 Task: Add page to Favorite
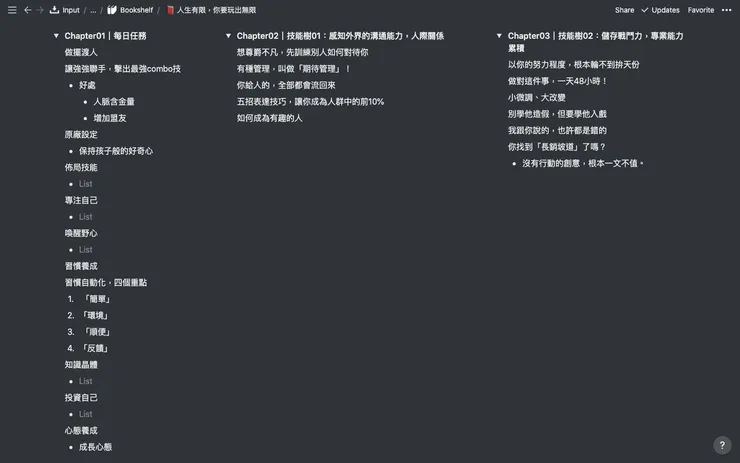click(700, 10)
